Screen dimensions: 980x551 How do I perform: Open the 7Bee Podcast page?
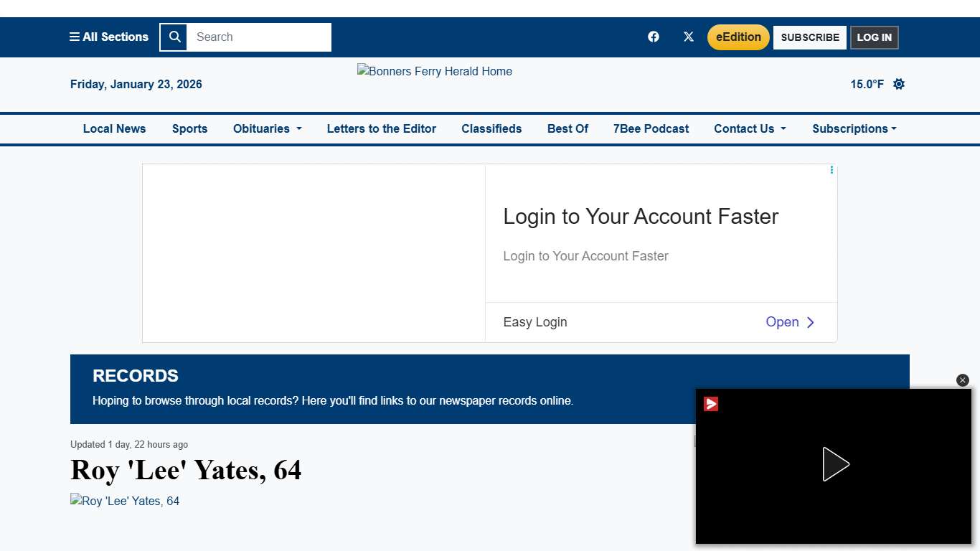point(651,129)
